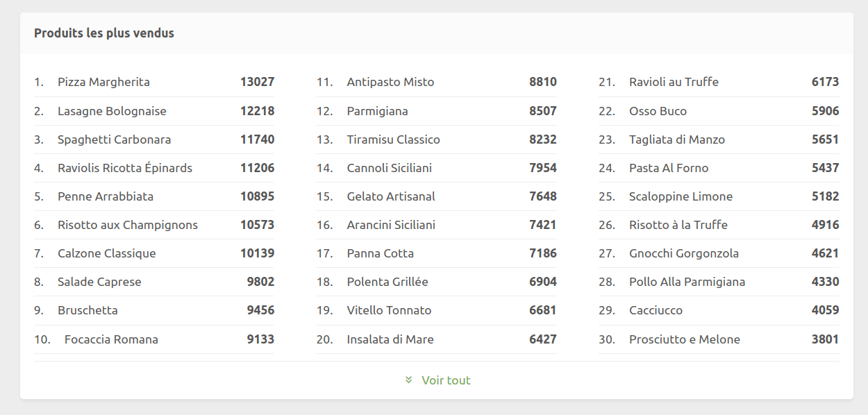
Task: Open the Ravioli au Truffe entry
Action: (x=674, y=82)
